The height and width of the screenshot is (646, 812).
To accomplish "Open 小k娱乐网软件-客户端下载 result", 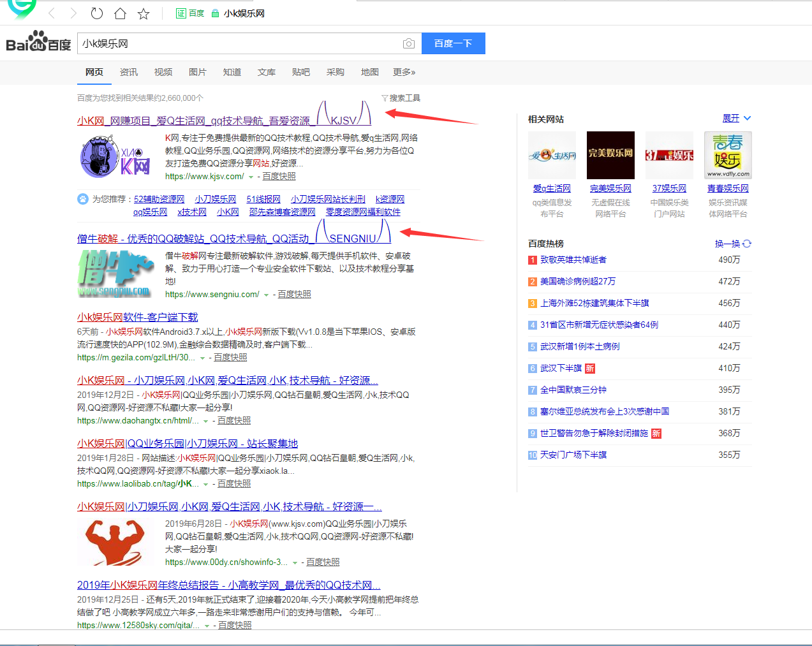I will [x=138, y=317].
